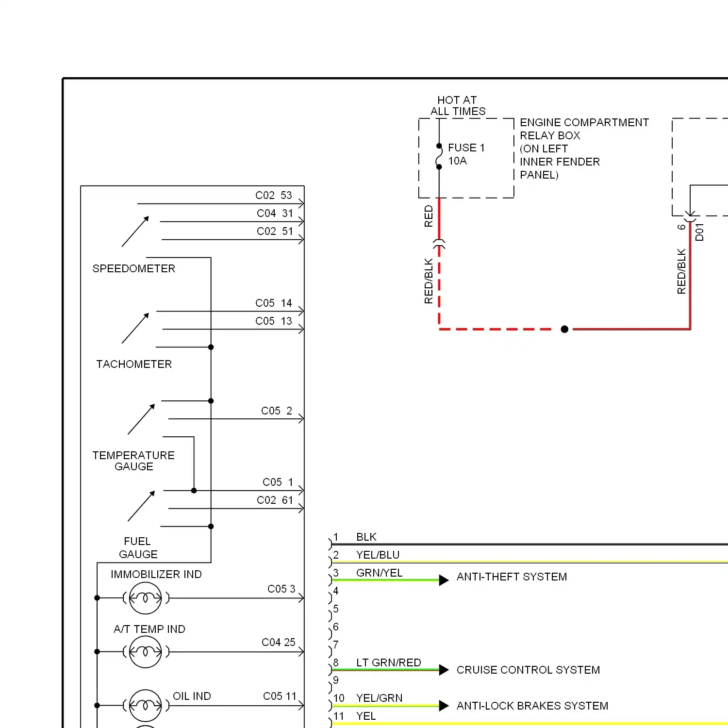Click the fuel gauge needle arrow symbol
The image size is (728, 728).
(x=141, y=506)
